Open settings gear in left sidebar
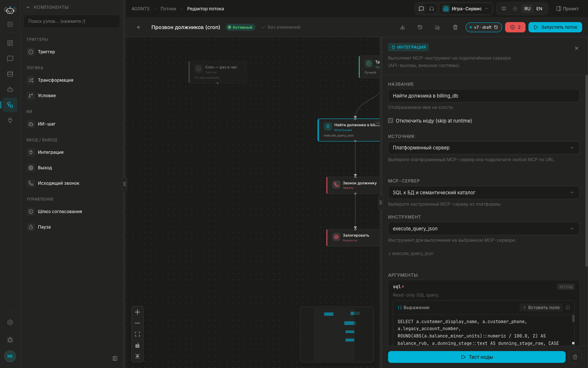 click(10, 322)
